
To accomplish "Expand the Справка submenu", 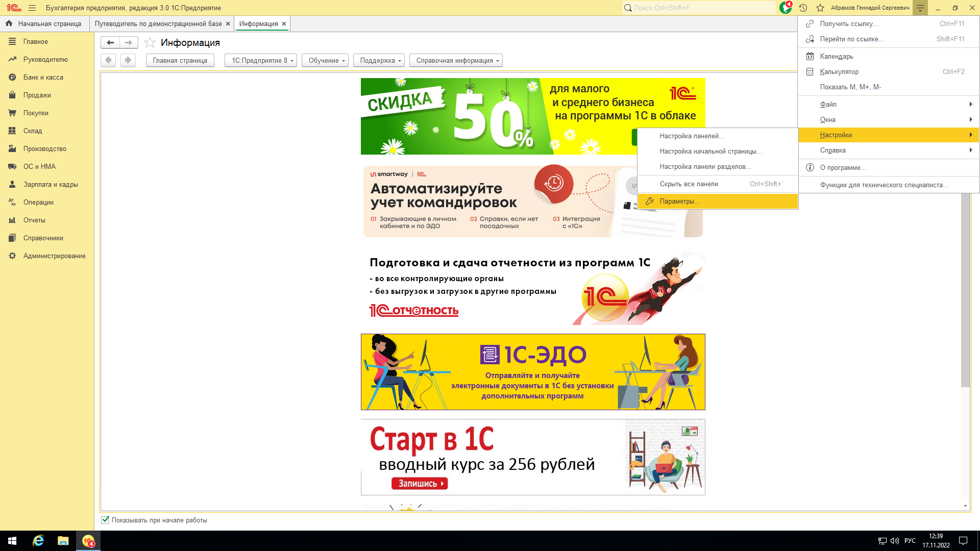I will (x=889, y=151).
